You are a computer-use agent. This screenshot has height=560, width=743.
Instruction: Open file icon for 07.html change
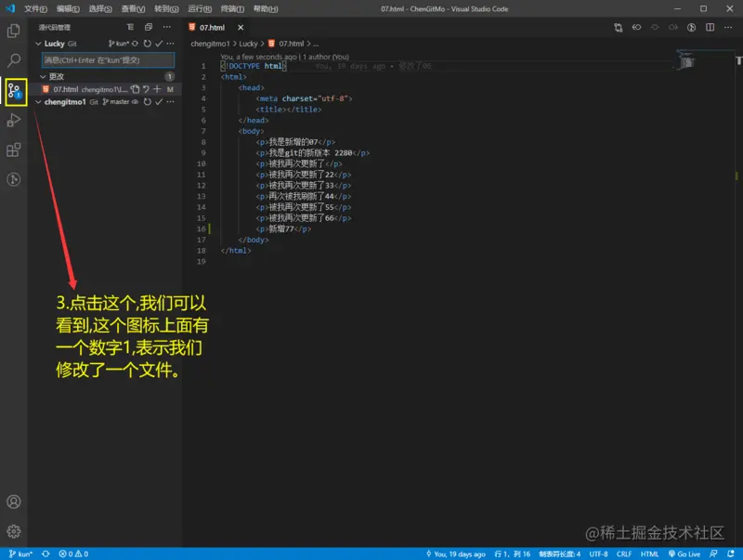coord(135,89)
